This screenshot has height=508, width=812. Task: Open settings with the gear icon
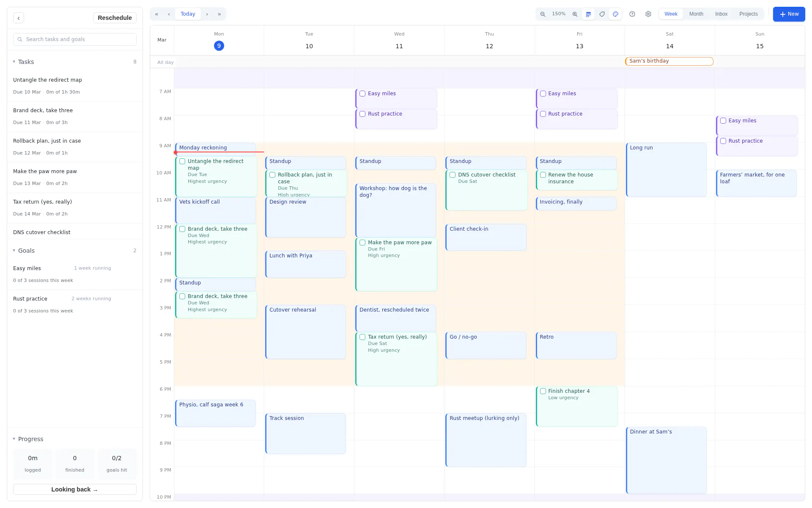[x=648, y=14]
